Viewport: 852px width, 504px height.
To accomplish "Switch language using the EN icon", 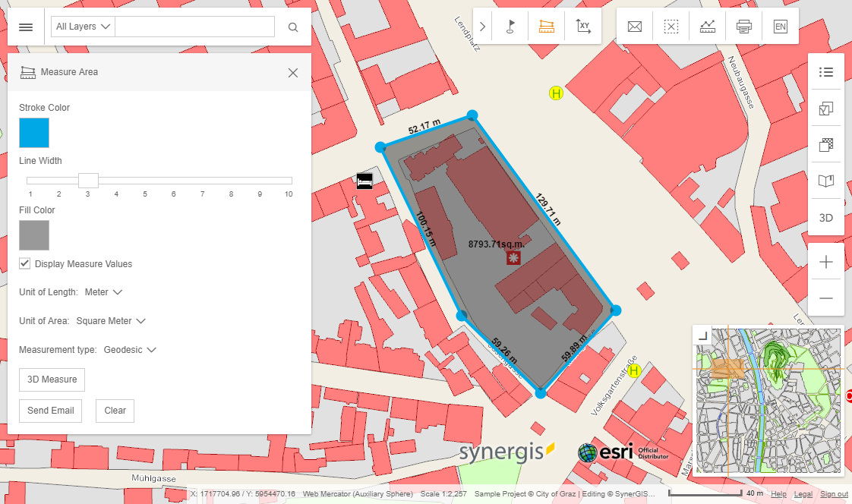I will coord(781,26).
